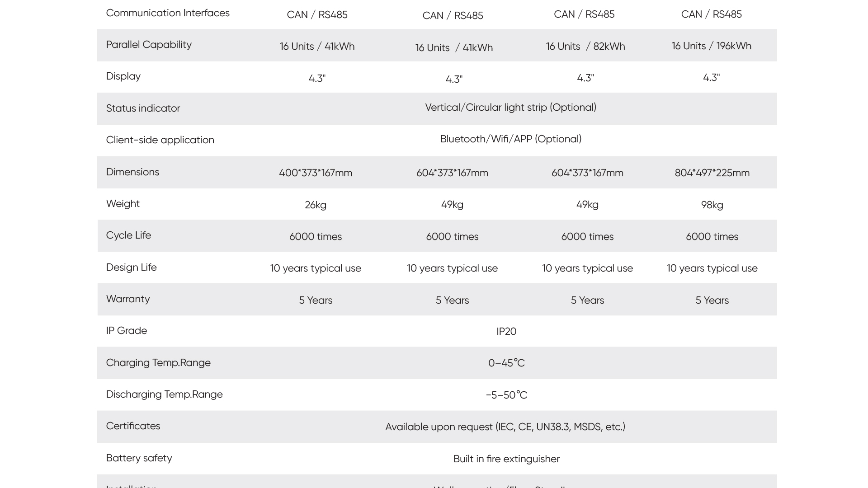Click the 0–45°C charging temperature value
Image resolution: width=868 pixels, height=488 pixels.
[x=506, y=363]
